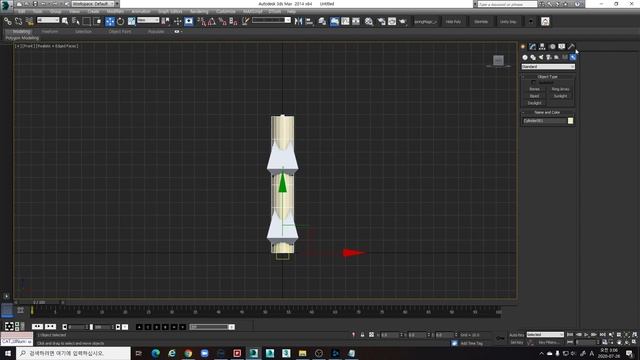Click the Mirror tool icon
The width and height of the screenshot is (640, 360).
point(298,21)
